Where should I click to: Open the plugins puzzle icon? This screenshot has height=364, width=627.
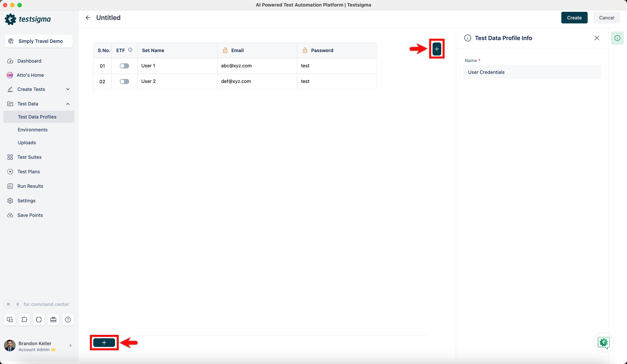(24, 320)
